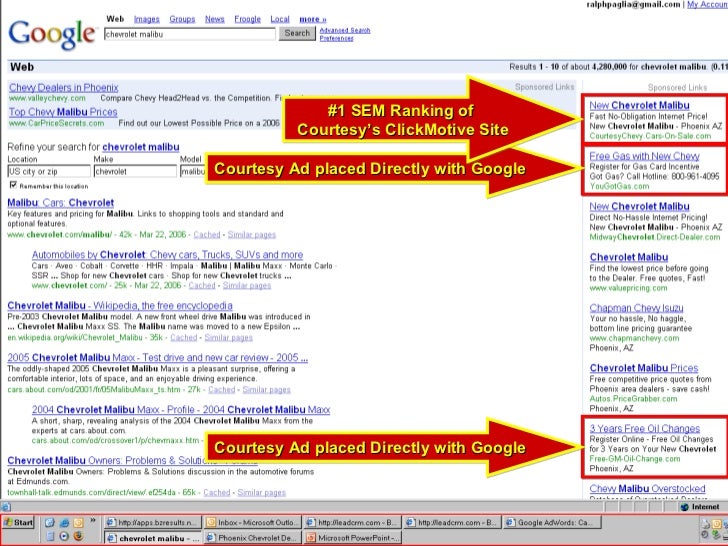Click the Google logo
Viewport: 728px width, 546px height.
point(50,36)
